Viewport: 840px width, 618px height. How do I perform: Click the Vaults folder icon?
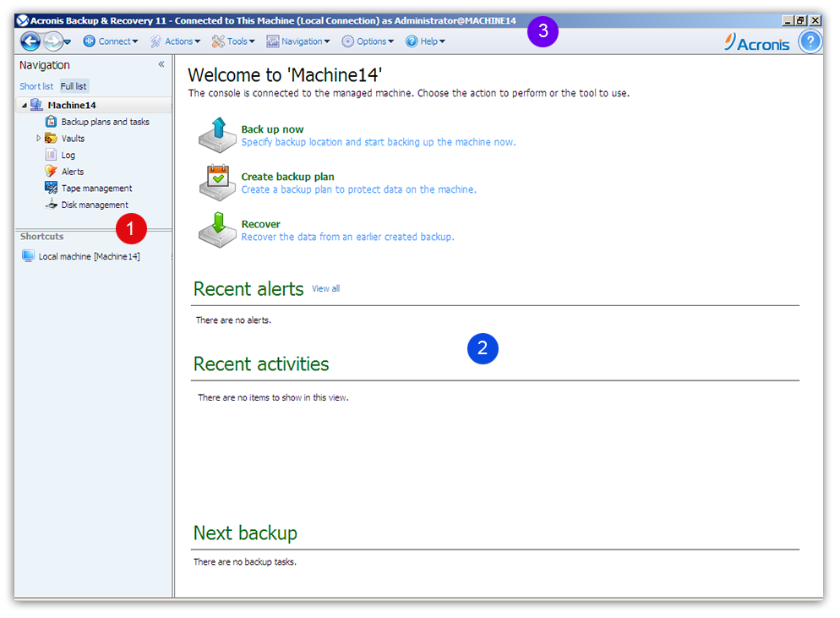(x=51, y=139)
